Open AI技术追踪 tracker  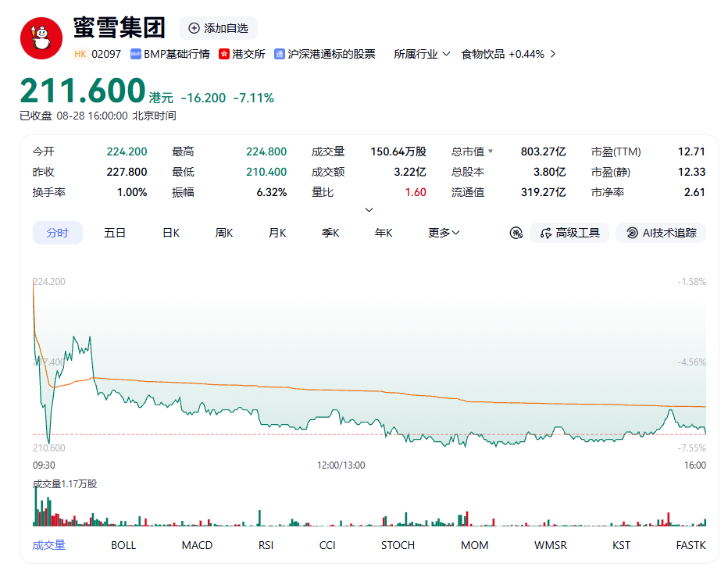coord(661,233)
